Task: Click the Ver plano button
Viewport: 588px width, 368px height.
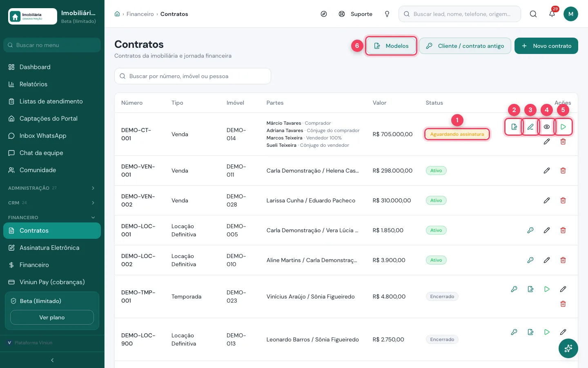Action: click(52, 317)
